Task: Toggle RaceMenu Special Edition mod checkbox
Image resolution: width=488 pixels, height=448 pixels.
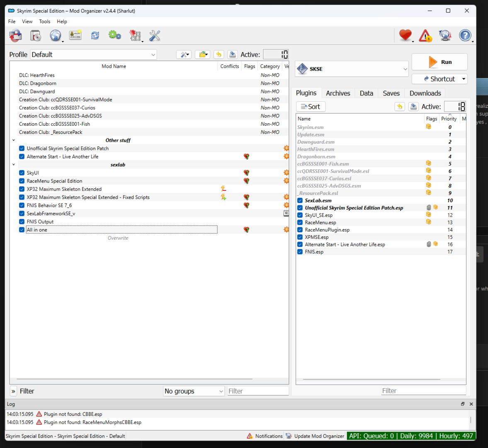Action: click(x=22, y=181)
